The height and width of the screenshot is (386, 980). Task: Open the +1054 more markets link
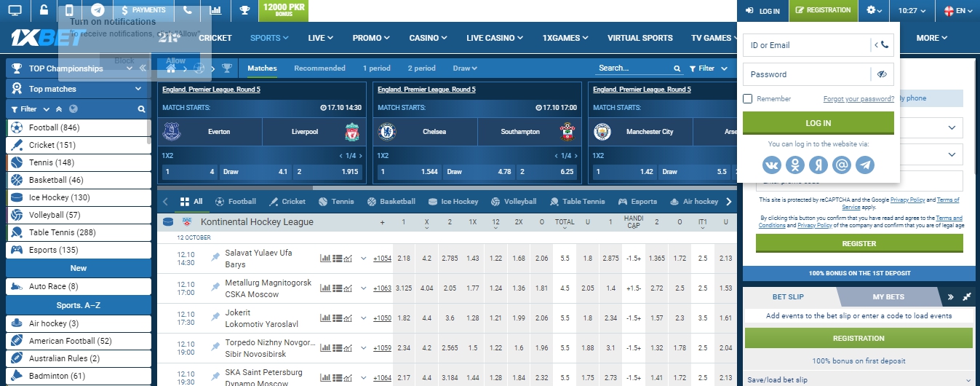[x=382, y=259]
